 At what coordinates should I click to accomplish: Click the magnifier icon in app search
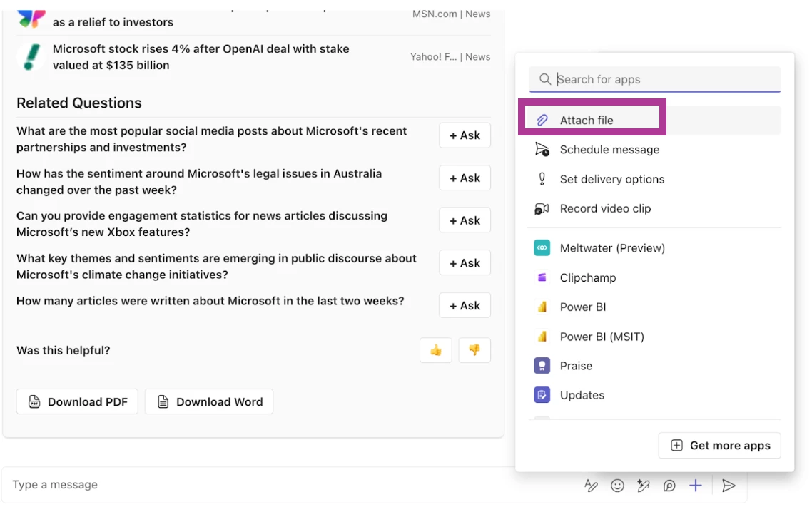(x=545, y=79)
